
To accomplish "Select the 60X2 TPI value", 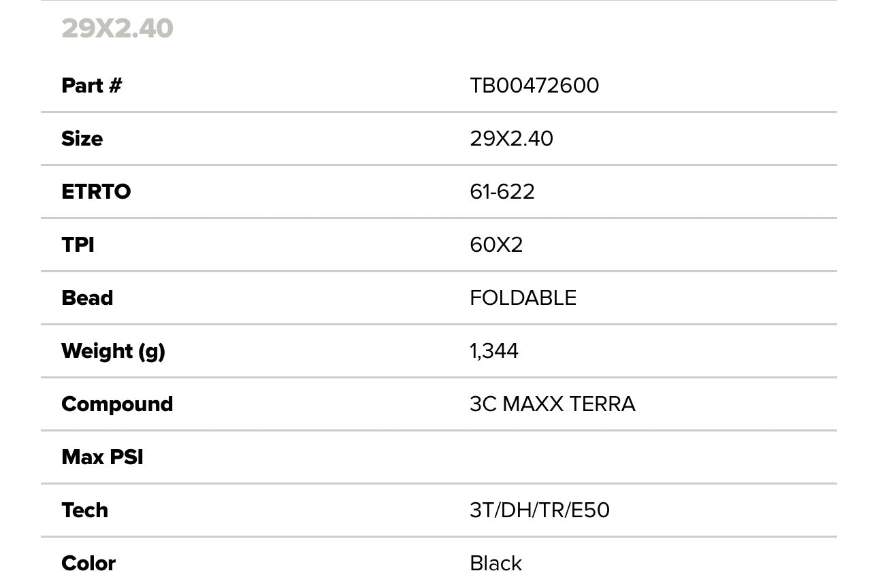I will 496,245.
